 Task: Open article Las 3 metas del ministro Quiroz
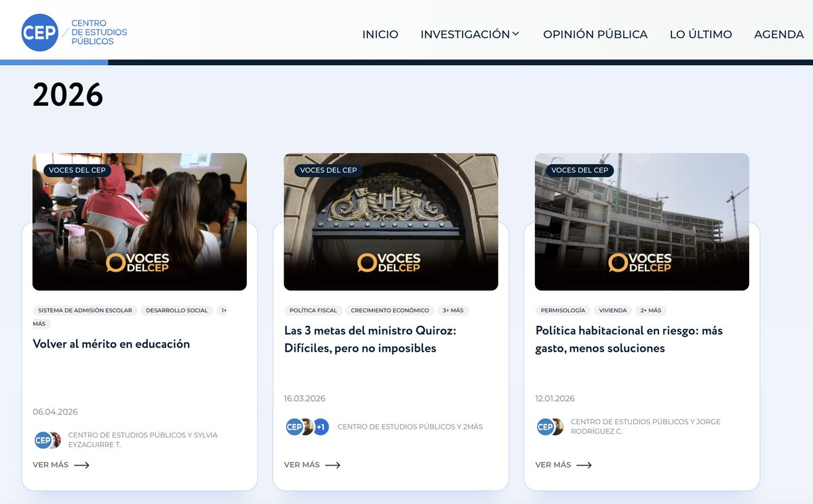370,339
